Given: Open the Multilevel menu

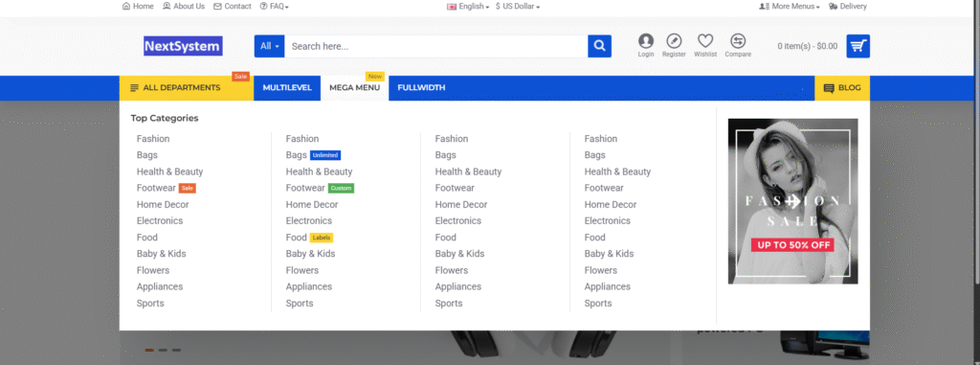Looking at the screenshot, I should [x=287, y=87].
